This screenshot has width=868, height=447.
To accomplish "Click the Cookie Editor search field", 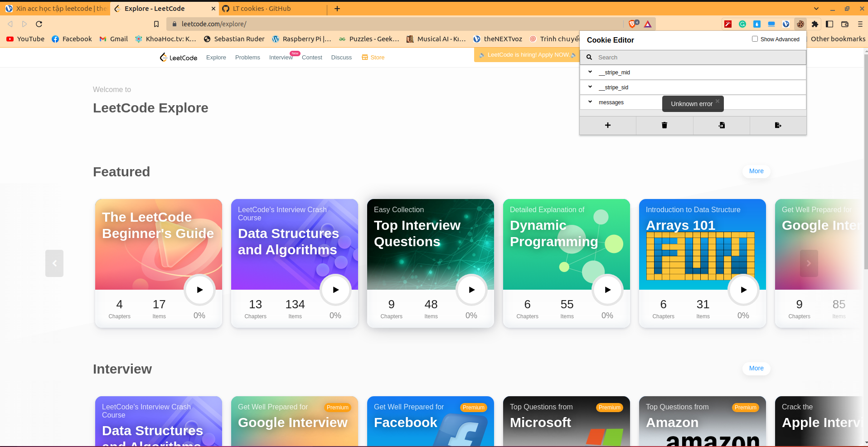I will [x=693, y=58].
